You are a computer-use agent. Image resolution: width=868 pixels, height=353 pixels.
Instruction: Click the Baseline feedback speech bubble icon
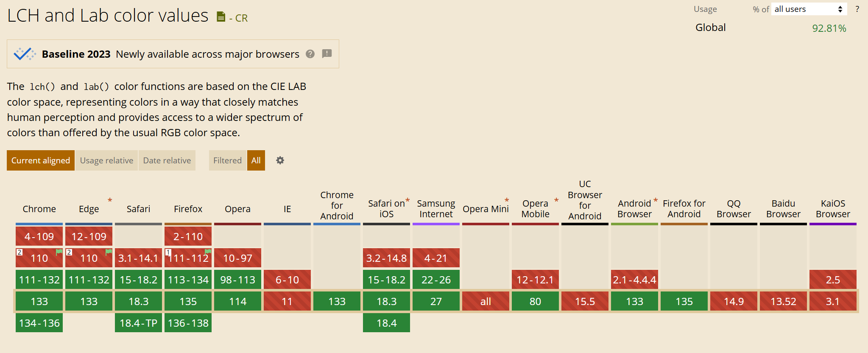tap(327, 53)
